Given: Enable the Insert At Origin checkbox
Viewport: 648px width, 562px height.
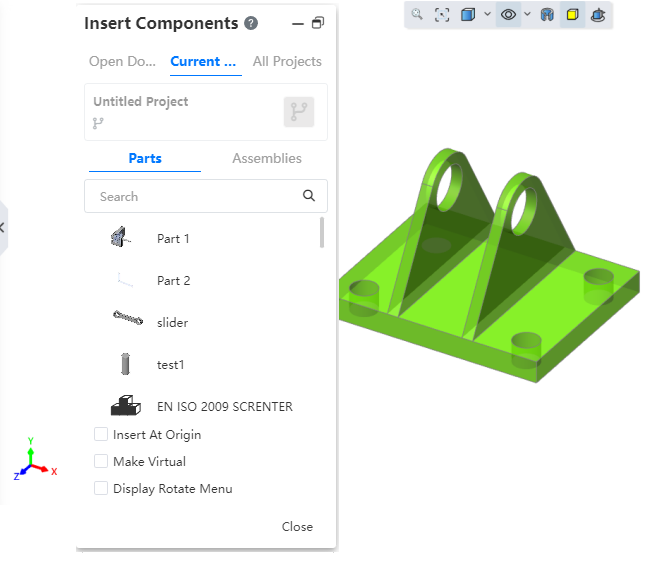Looking at the screenshot, I should pyautogui.click(x=101, y=434).
